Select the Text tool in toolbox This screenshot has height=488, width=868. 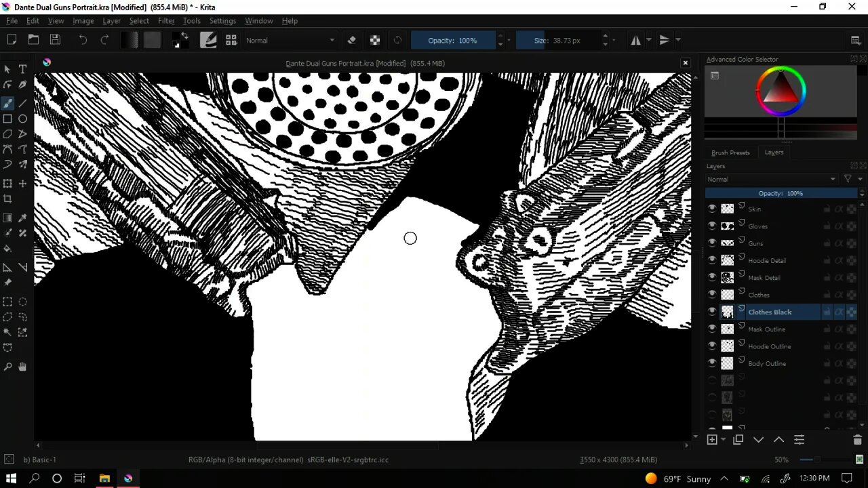[22, 69]
